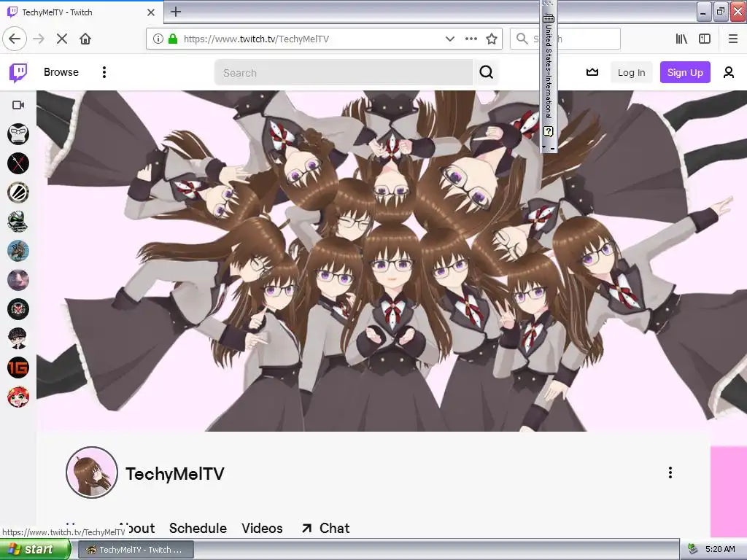Open the cartoon boy-with-glasses avatar channel in the sidebar

pos(18,338)
